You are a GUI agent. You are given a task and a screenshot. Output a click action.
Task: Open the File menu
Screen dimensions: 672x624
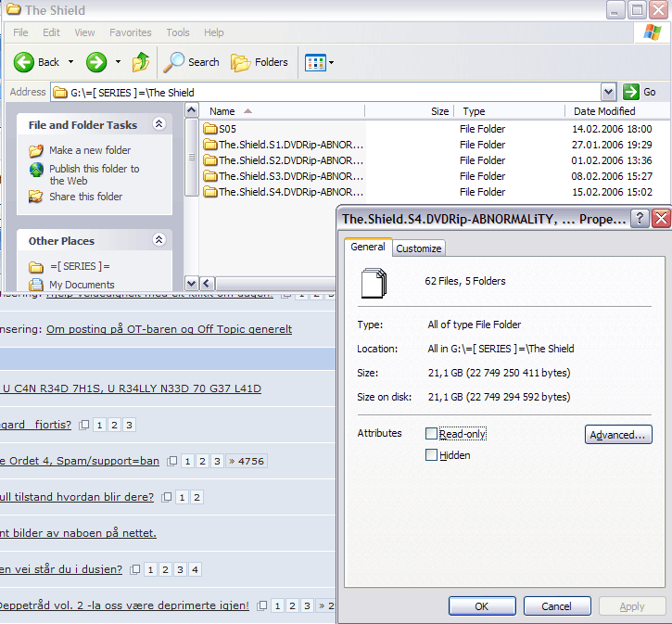[20, 32]
